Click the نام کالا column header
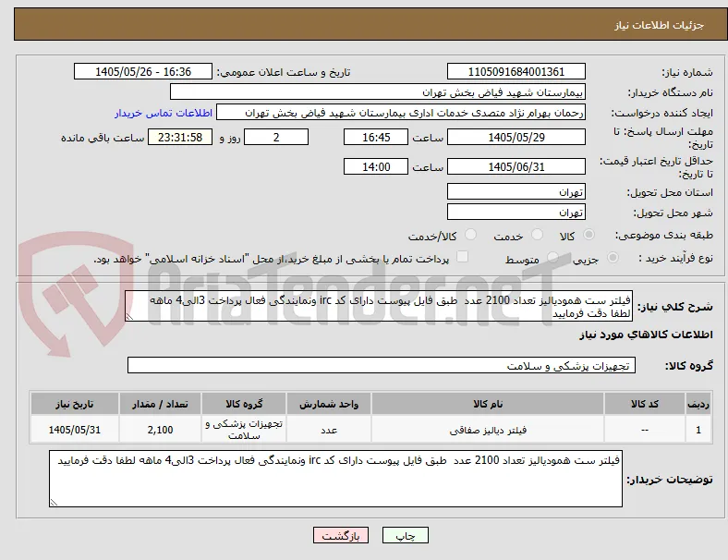This screenshot has height=560, width=728. click(488, 404)
